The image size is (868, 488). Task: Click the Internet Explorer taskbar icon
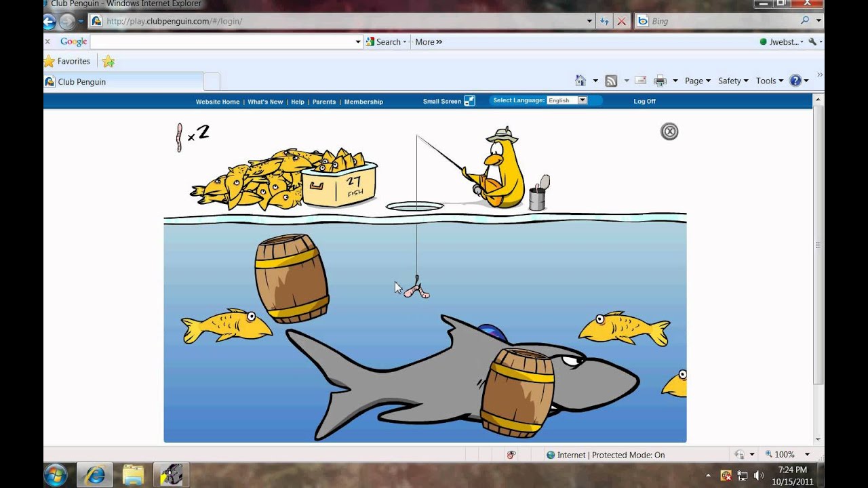[x=95, y=474]
